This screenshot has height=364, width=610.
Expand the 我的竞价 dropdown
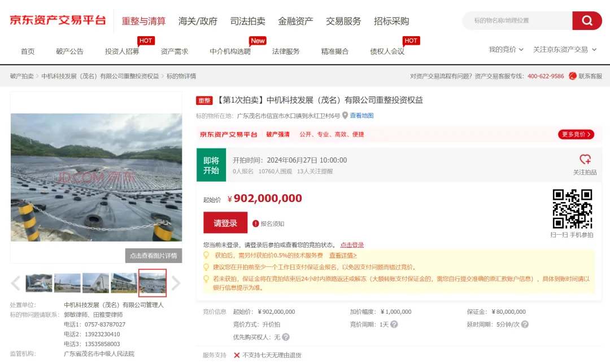pos(506,50)
